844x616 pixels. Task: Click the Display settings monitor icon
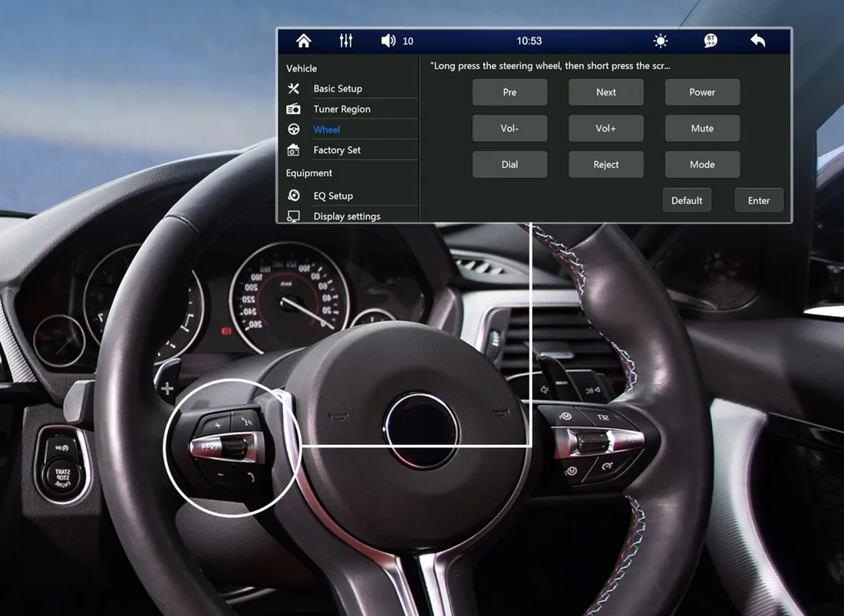tap(293, 216)
